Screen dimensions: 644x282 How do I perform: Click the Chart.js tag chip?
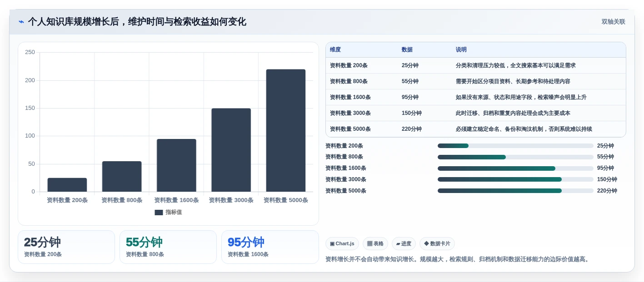[342, 244]
